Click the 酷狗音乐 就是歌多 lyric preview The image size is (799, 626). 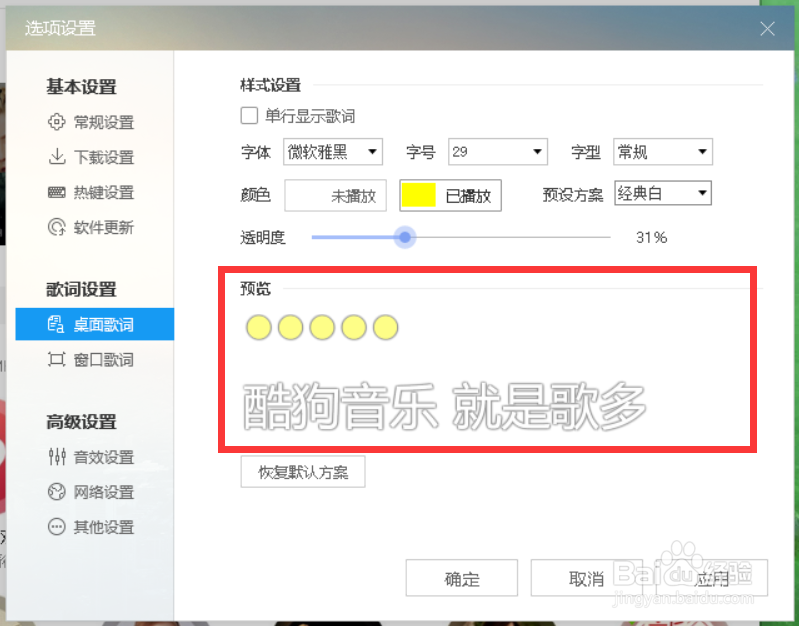point(443,406)
